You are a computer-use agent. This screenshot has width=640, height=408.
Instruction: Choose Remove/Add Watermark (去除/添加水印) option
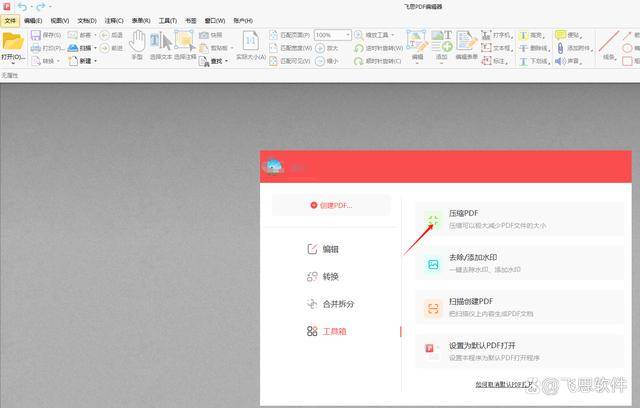pyautogui.click(x=520, y=263)
